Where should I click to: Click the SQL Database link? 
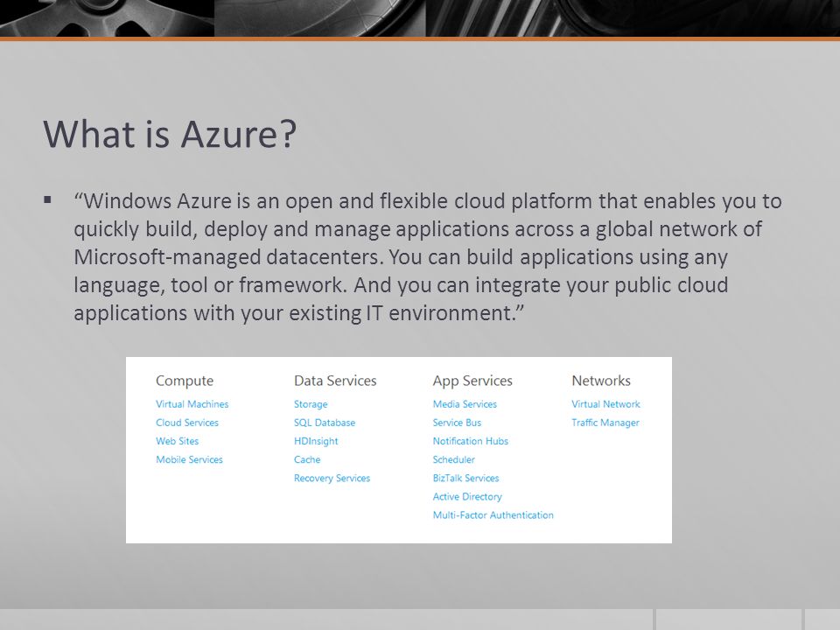coord(325,422)
